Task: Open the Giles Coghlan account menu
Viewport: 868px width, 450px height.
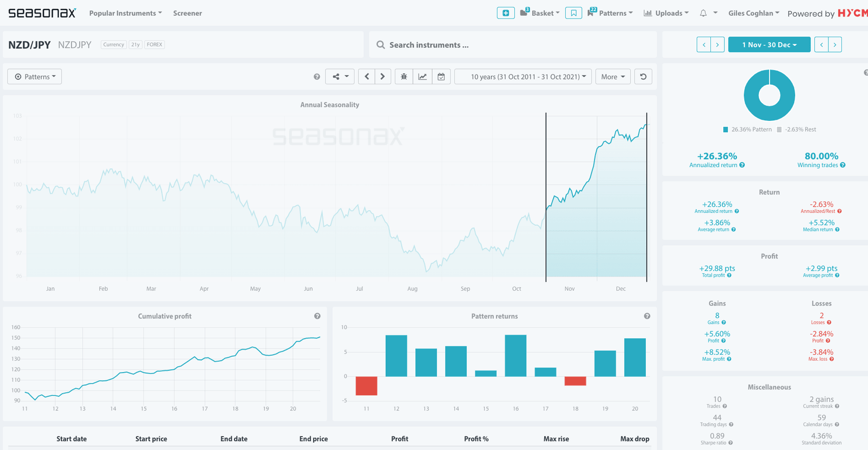Action: [x=753, y=13]
